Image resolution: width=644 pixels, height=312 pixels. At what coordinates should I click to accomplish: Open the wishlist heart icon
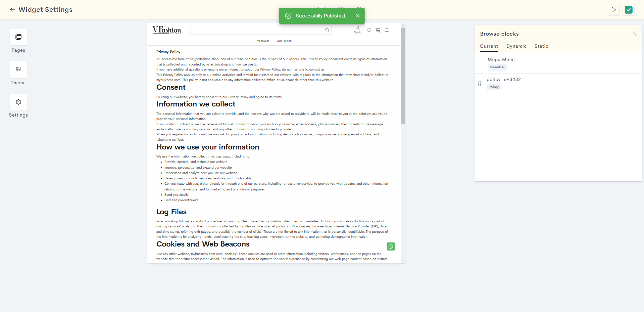tap(369, 30)
